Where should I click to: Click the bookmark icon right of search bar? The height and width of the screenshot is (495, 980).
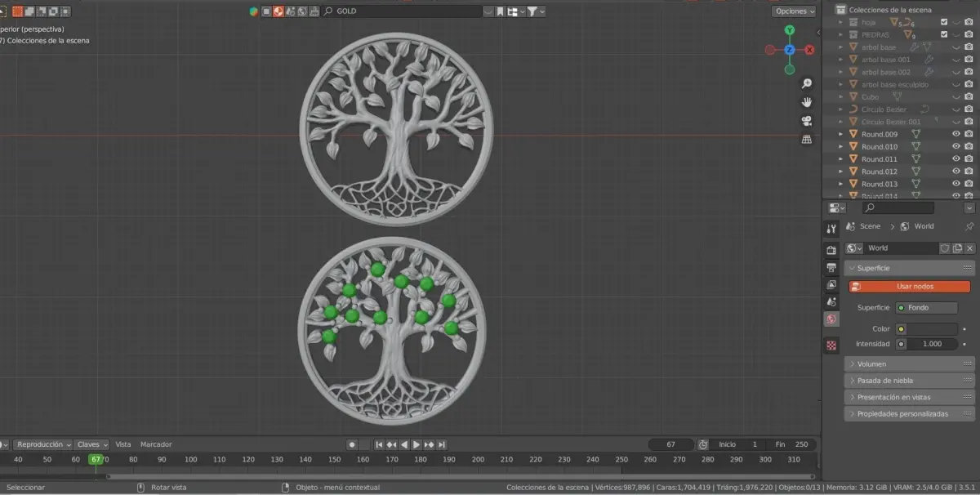500,11
